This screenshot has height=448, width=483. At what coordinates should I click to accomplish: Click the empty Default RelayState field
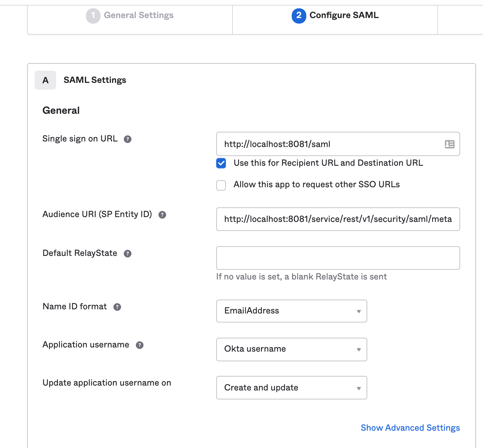coord(338,258)
